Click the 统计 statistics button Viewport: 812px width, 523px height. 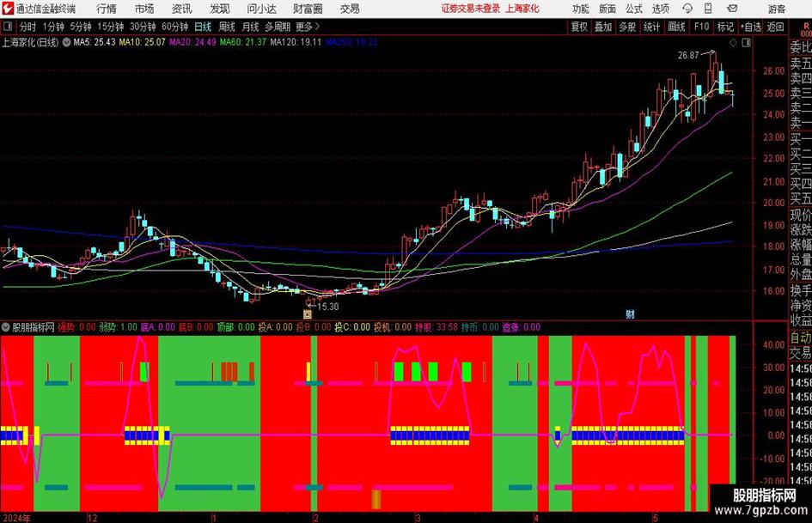651,27
